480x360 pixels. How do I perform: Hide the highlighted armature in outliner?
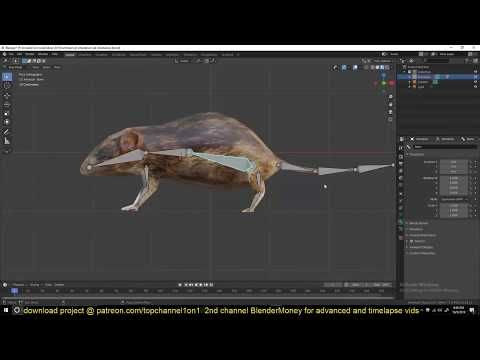click(475, 77)
